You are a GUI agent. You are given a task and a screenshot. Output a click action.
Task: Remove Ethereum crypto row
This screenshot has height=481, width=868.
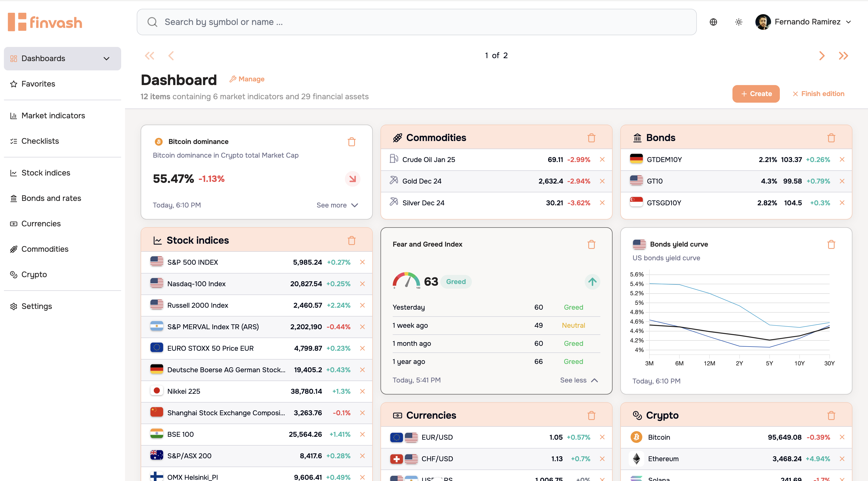click(x=842, y=459)
